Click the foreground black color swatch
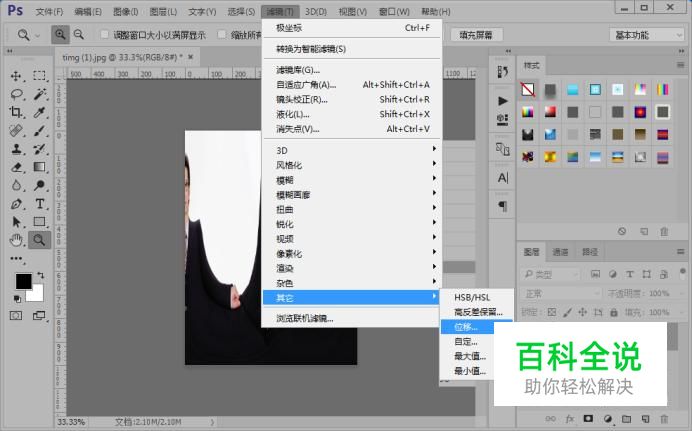The height and width of the screenshot is (431, 692). [x=23, y=281]
